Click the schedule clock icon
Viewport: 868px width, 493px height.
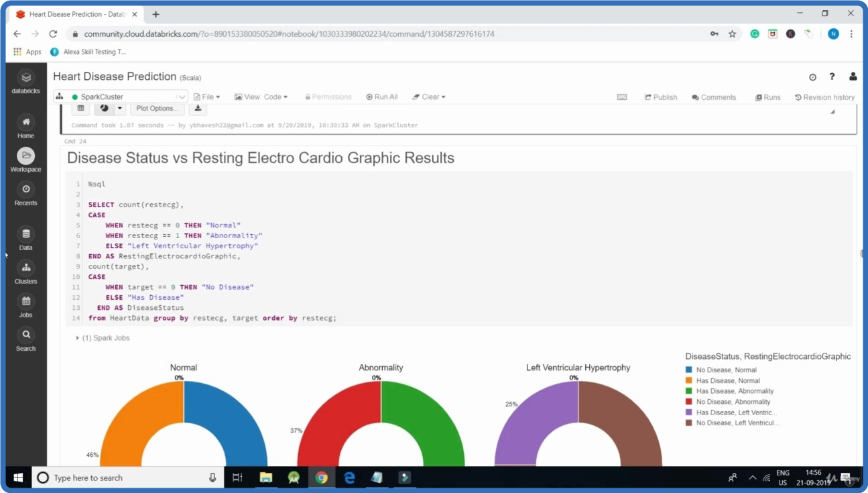click(x=812, y=77)
